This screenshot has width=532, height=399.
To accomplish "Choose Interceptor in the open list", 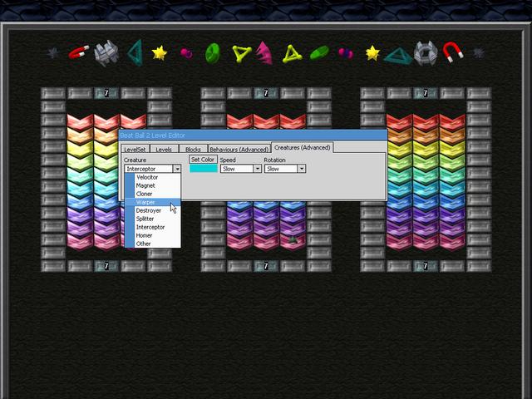I will tap(153, 227).
